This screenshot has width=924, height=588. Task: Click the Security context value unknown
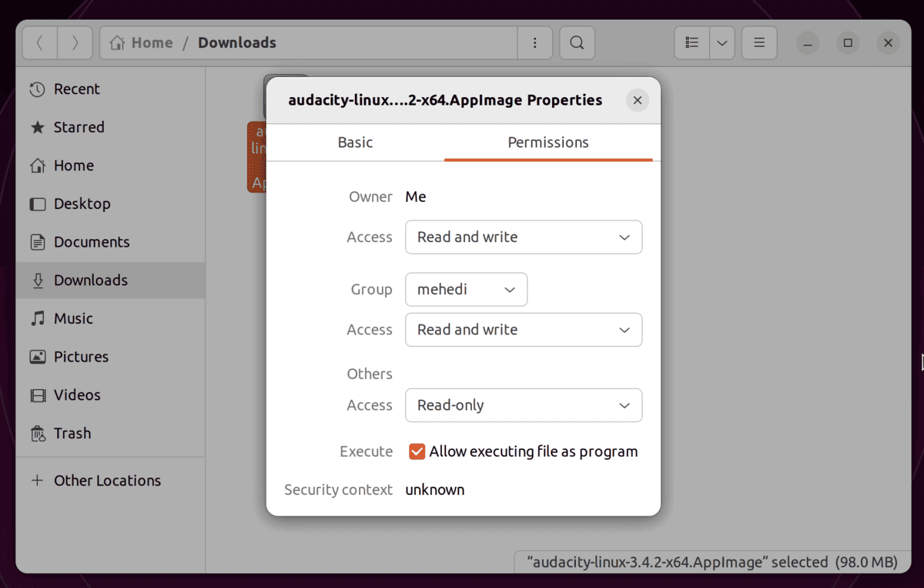[435, 490]
